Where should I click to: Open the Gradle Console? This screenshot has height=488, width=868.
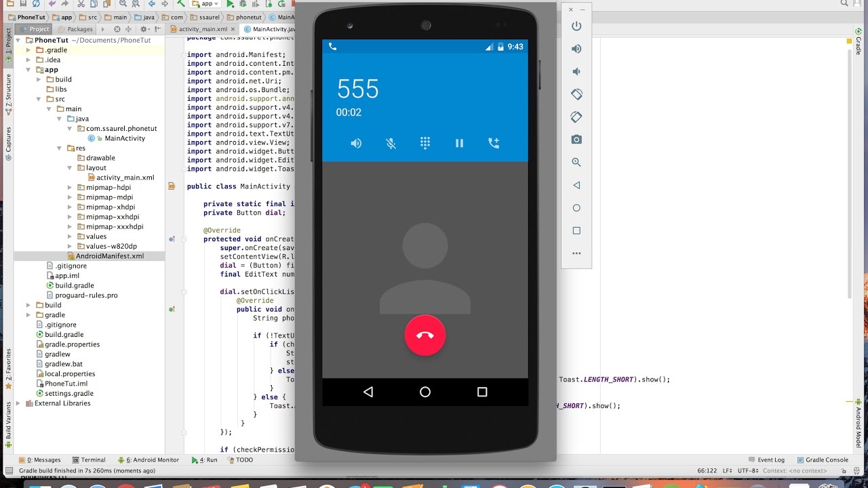[822, 460]
